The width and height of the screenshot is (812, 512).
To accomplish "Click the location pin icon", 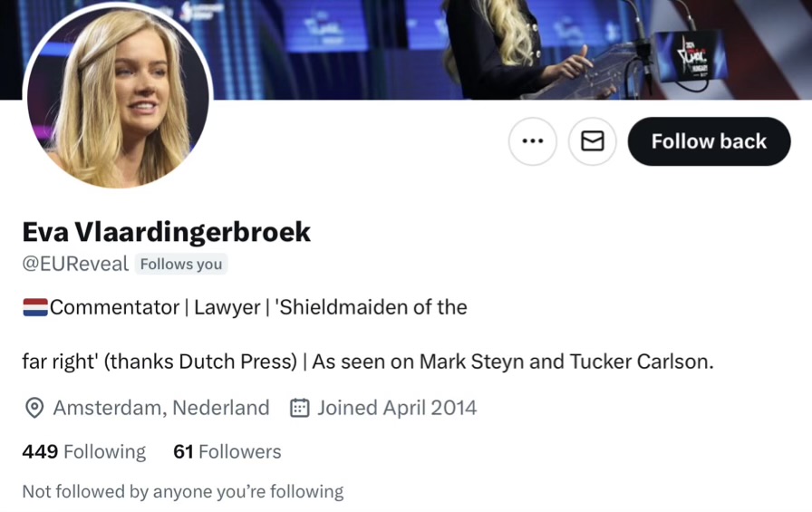I will 34,408.
